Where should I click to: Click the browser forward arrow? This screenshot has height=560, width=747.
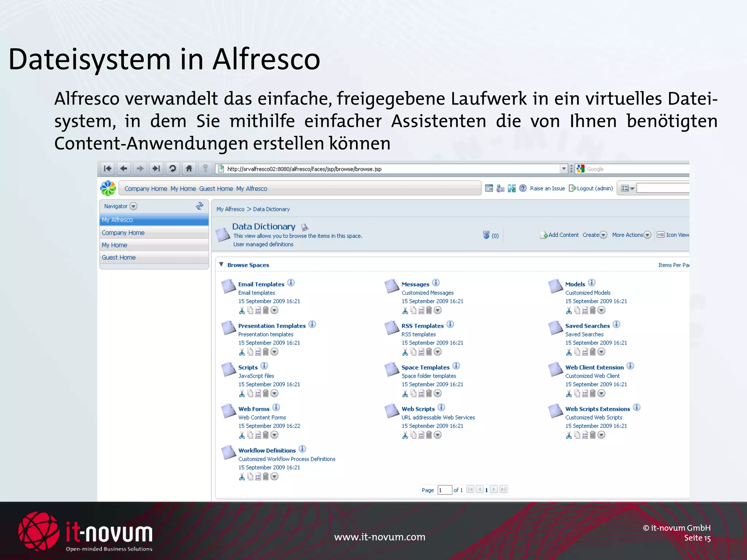140,168
